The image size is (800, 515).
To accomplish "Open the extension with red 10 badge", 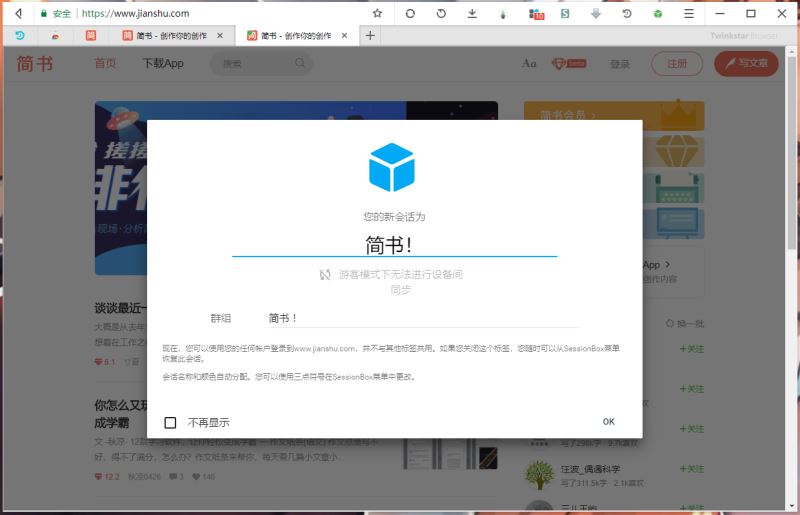I will [x=536, y=14].
